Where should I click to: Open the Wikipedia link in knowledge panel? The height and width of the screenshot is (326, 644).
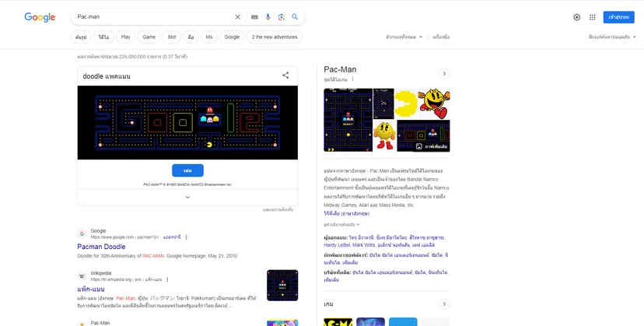tap(347, 214)
